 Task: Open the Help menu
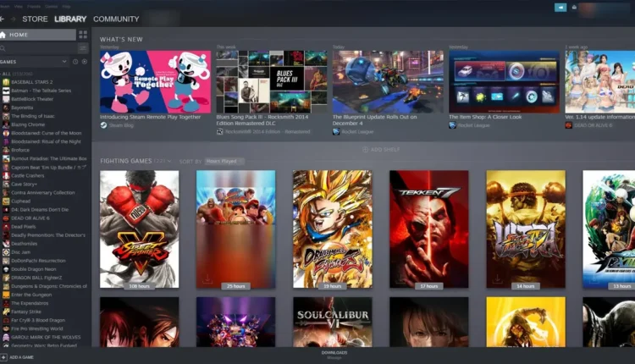[x=66, y=7]
